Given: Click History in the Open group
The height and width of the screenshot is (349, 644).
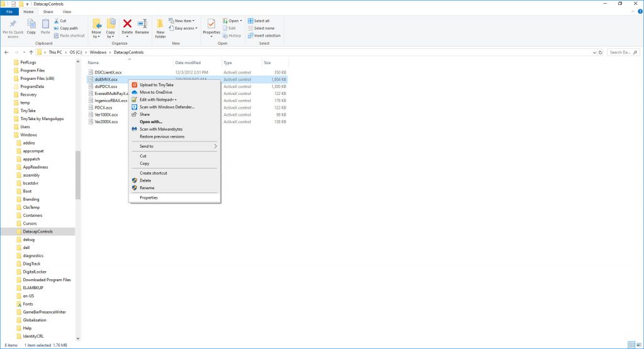Looking at the screenshot, I should coord(232,36).
